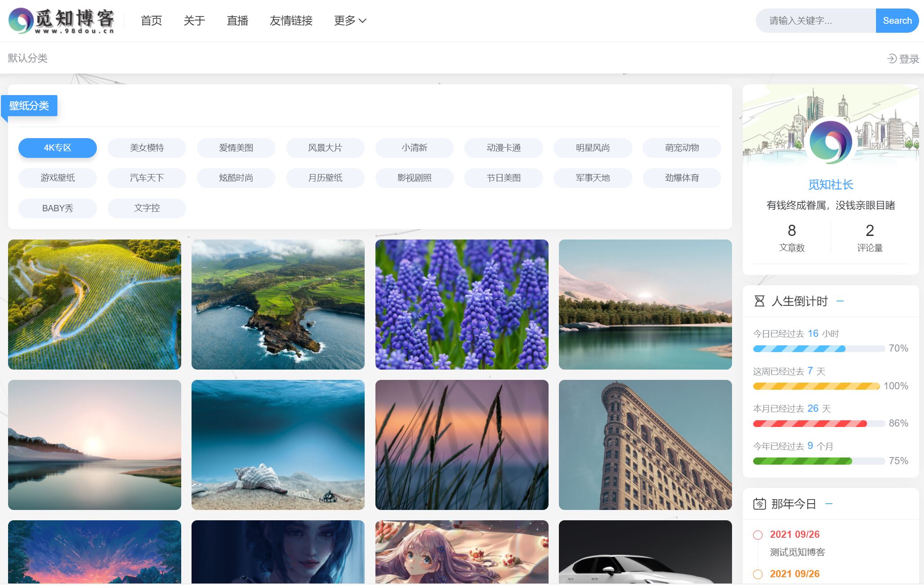
Task: Click the blue Search button
Action: point(897,21)
